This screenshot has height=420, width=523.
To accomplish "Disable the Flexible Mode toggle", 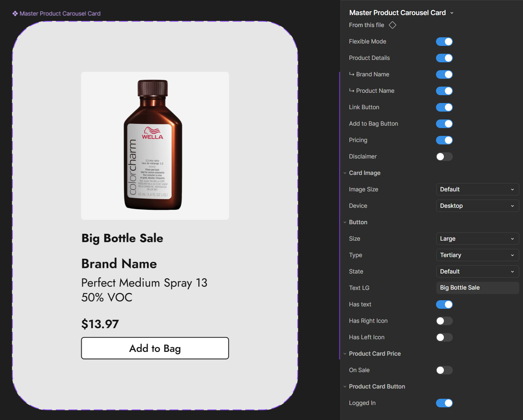I will [444, 42].
